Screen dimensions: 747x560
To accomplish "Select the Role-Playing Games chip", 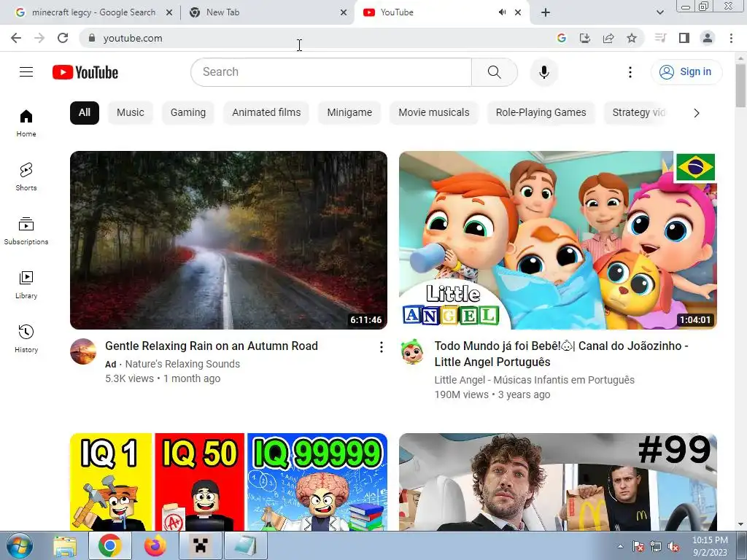I will pyautogui.click(x=541, y=113).
